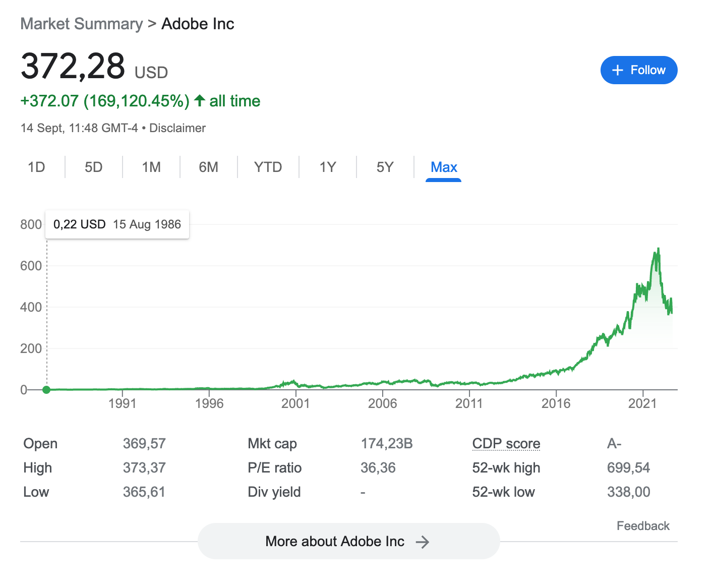The width and height of the screenshot is (714, 588).
Task: Click the Follow button
Action: [639, 70]
